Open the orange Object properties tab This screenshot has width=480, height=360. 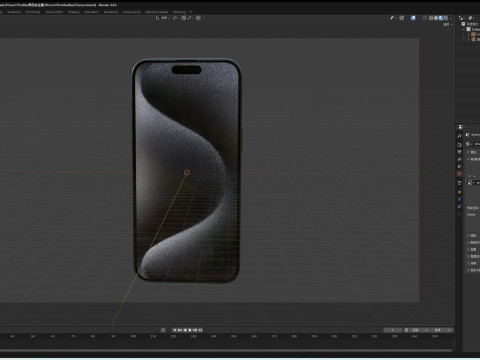(x=459, y=192)
